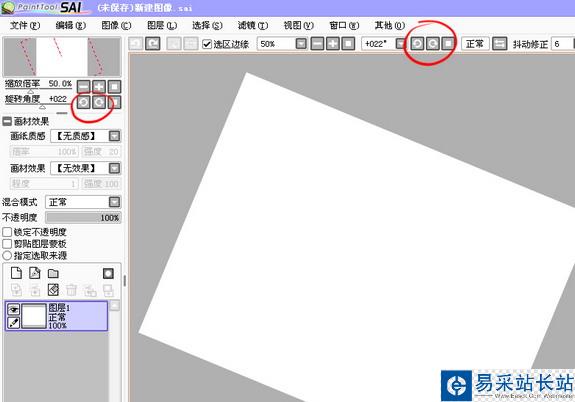Create a new normal layer
575x402 pixels.
(17, 273)
